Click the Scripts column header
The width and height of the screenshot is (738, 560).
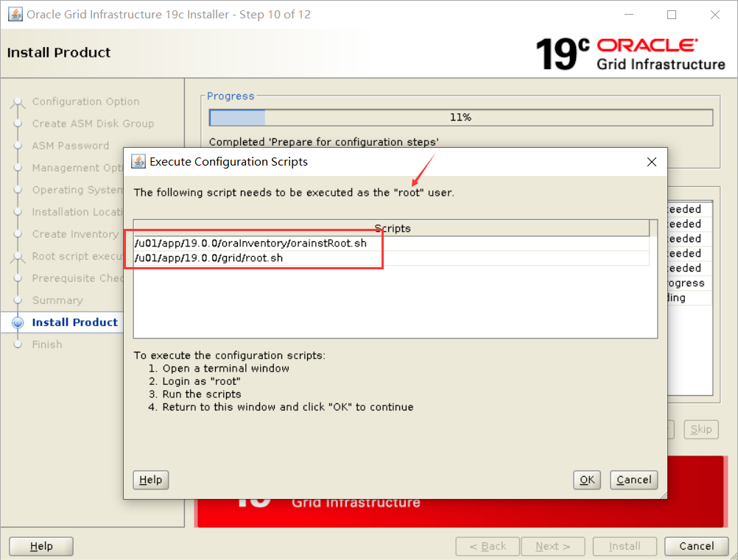coord(392,228)
